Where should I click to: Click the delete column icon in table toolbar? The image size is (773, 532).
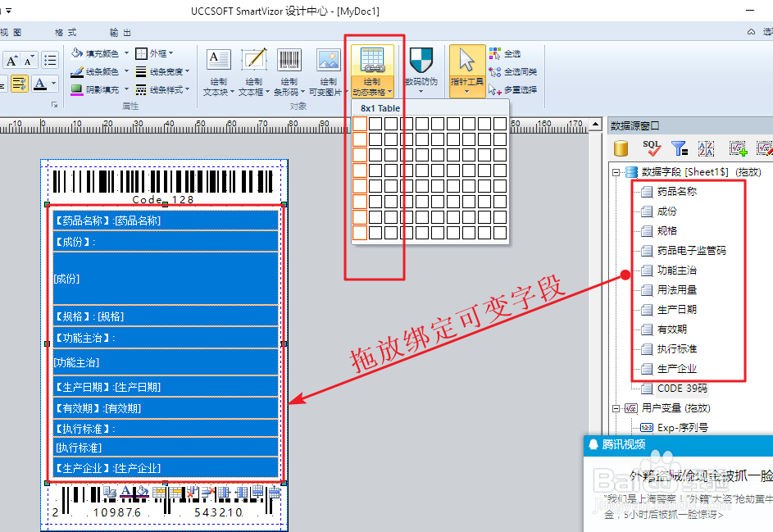coord(193,492)
